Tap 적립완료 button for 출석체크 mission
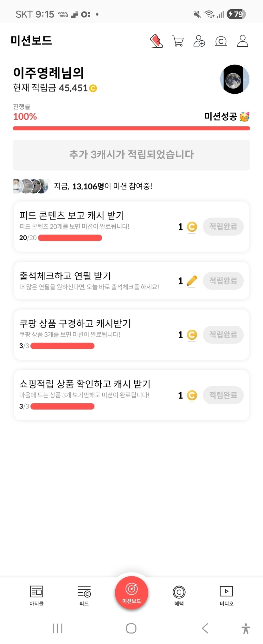 click(223, 281)
